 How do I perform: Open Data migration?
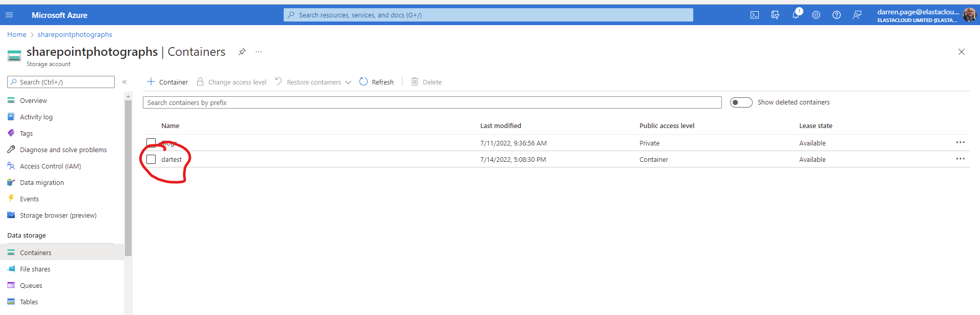[x=41, y=183]
